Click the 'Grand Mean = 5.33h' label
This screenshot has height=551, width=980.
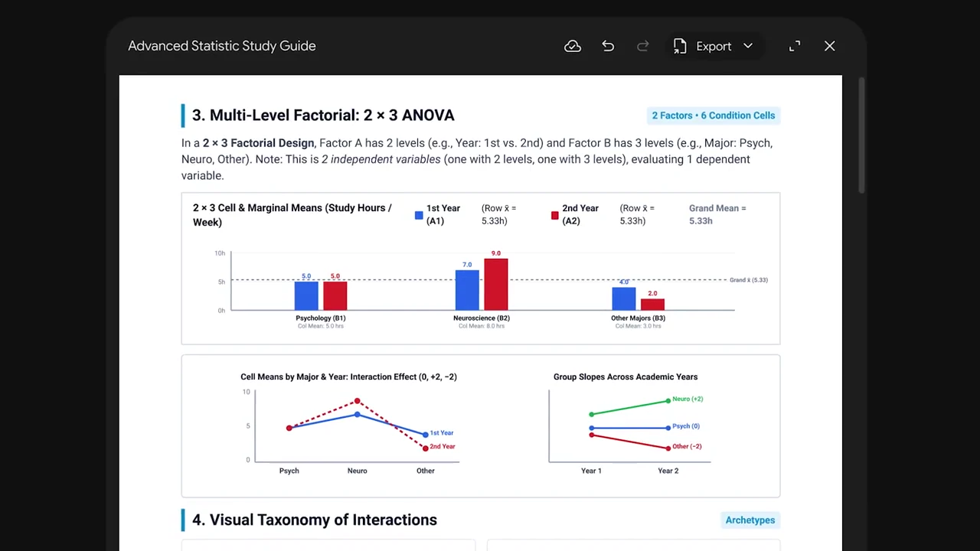717,214
